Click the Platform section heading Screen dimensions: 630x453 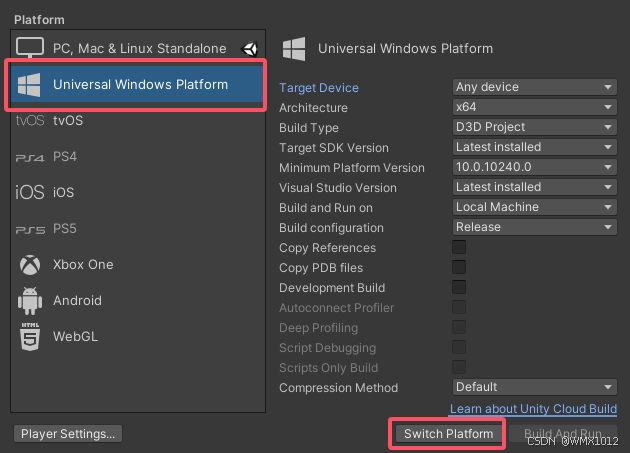[x=39, y=20]
